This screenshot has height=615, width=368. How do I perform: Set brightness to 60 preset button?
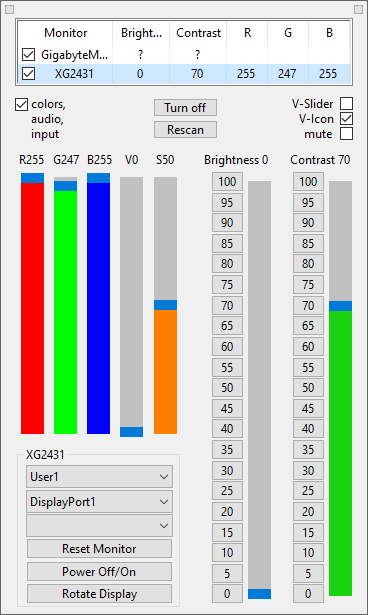(227, 346)
